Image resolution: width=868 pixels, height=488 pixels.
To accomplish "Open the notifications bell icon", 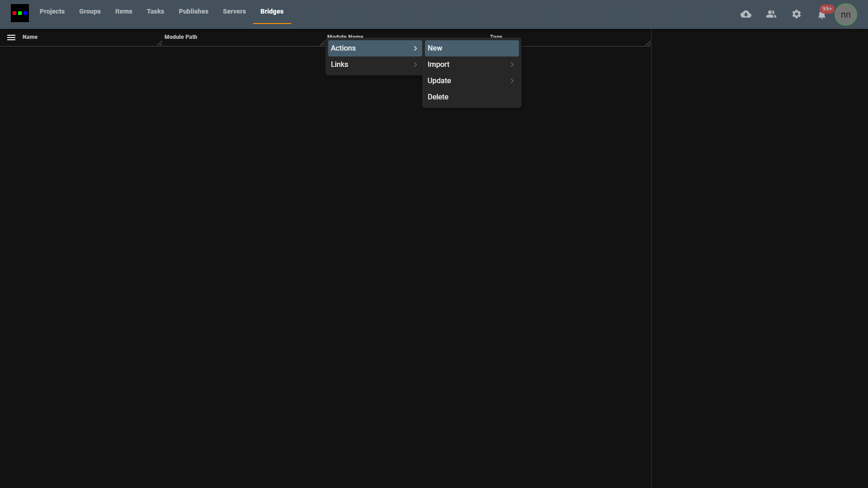I will [x=821, y=15].
